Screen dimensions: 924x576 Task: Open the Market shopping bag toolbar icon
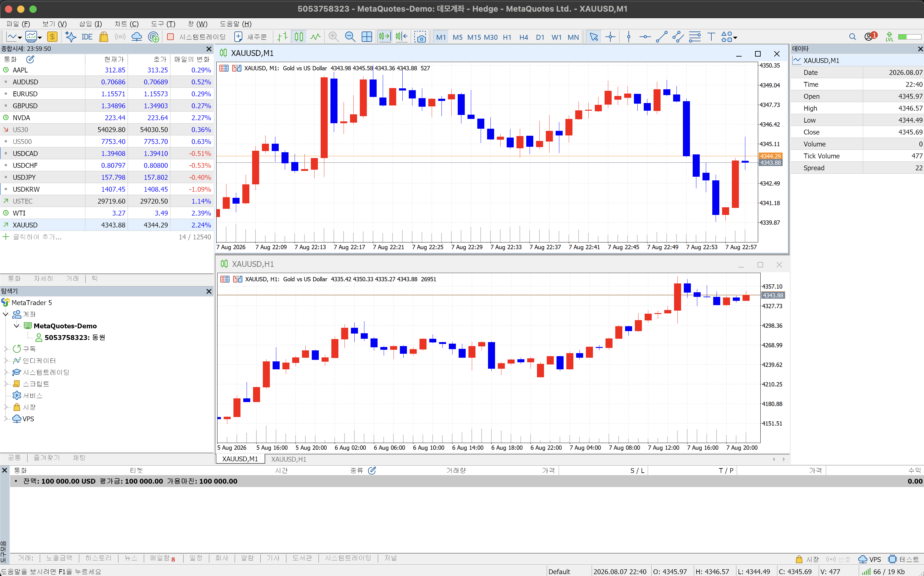[104, 37]
